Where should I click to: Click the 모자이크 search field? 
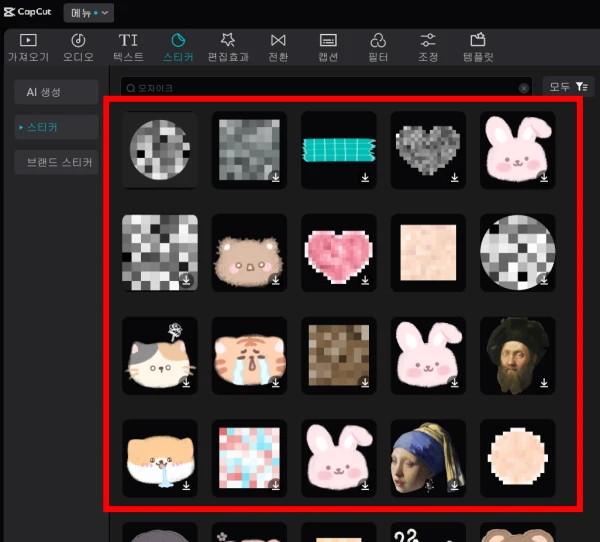coord(326,88)
